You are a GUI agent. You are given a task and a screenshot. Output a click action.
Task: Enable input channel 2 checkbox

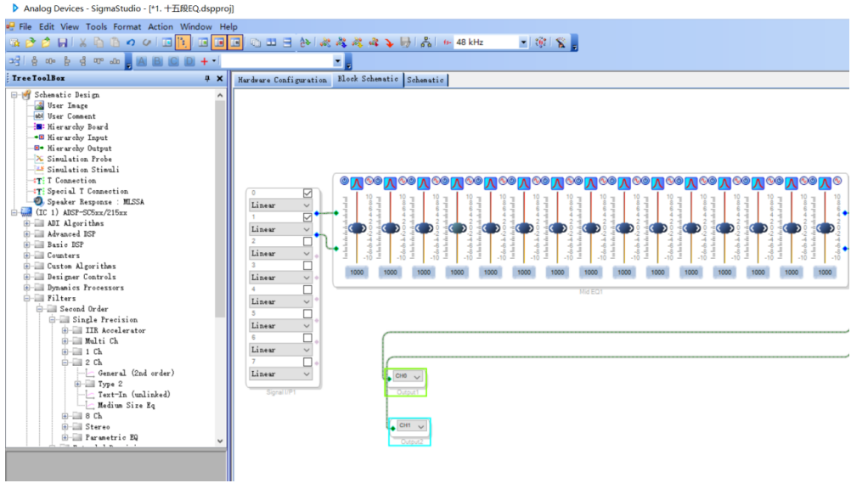(x=307, y=241)
